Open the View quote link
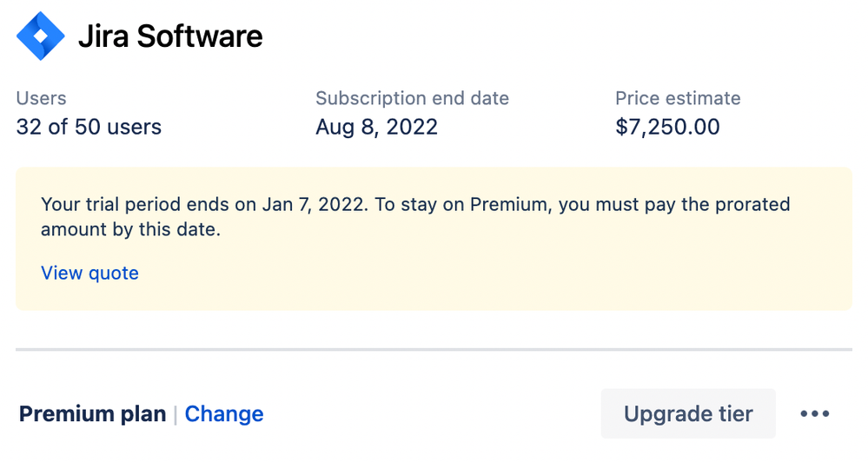 (89, 273)
